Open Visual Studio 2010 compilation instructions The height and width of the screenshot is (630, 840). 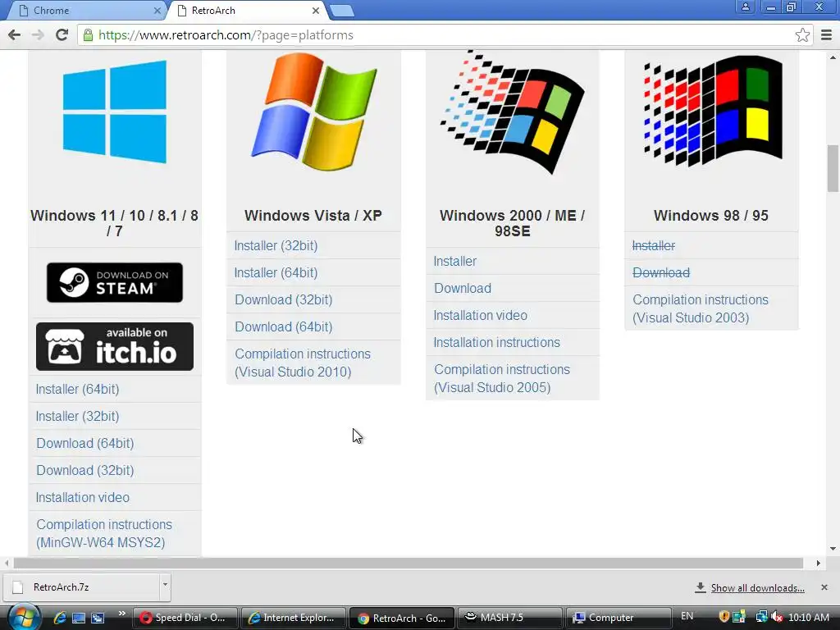[x=303, y=363]
